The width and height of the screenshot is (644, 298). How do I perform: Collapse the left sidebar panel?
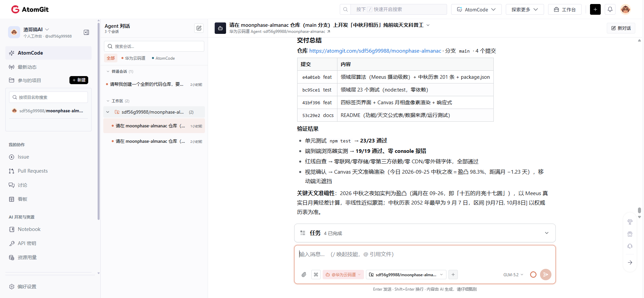pyautogui.click(x=86, y=32)
